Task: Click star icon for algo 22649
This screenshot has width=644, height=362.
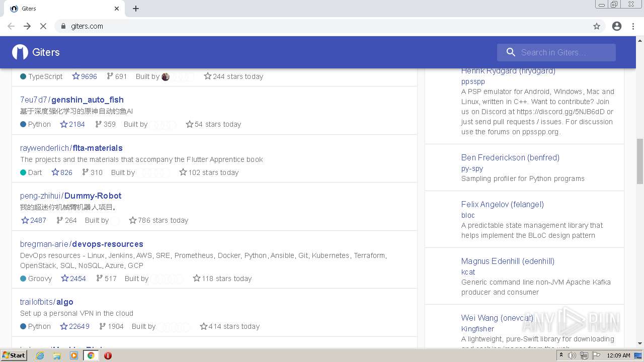Action: click(x=64, y=326)
